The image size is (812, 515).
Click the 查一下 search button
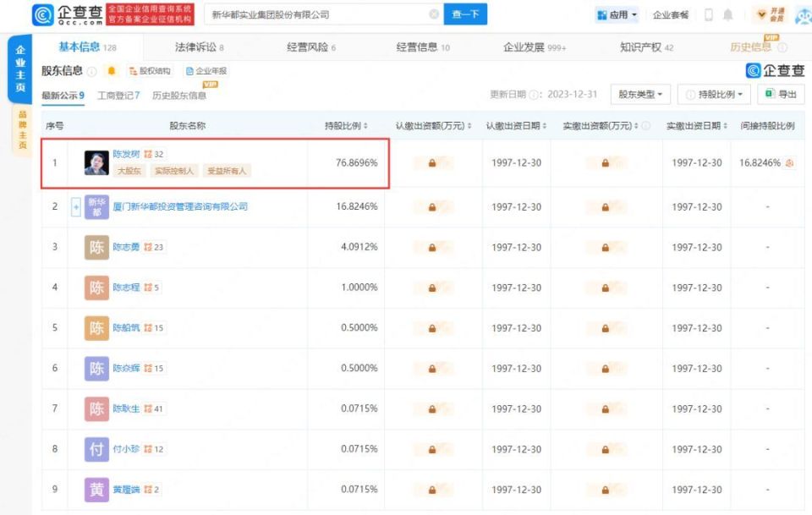click(465, 14)
